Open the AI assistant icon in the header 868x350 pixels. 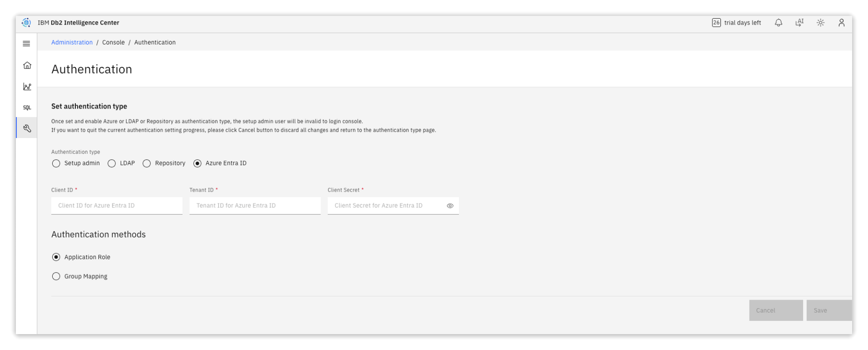point(799,23)
